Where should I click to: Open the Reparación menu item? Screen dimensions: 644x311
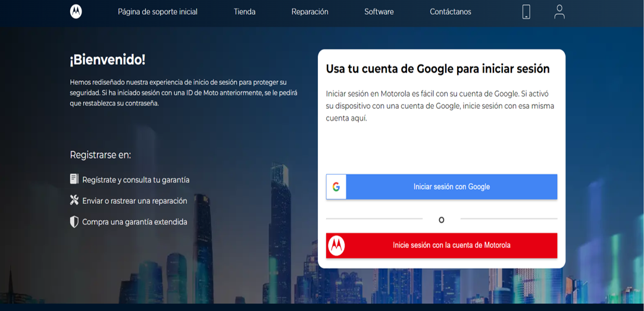pyautogui.click(x=310, y=12)
